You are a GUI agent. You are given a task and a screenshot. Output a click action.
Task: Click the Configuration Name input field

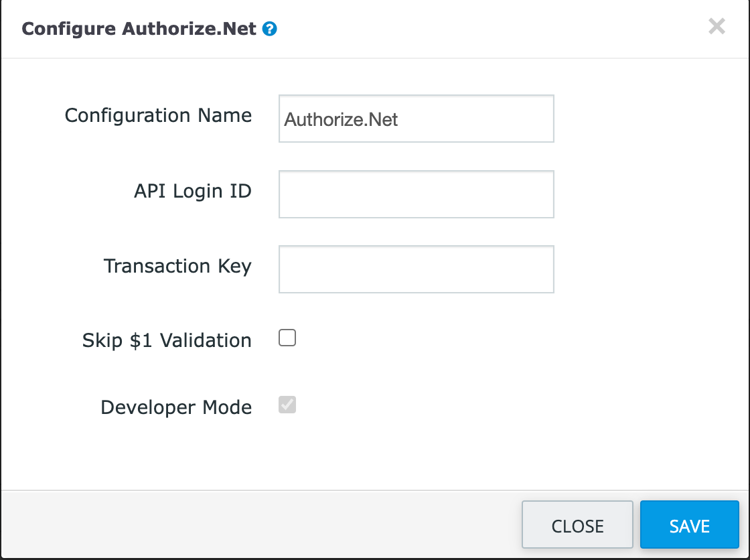click(x=416, y=119)
